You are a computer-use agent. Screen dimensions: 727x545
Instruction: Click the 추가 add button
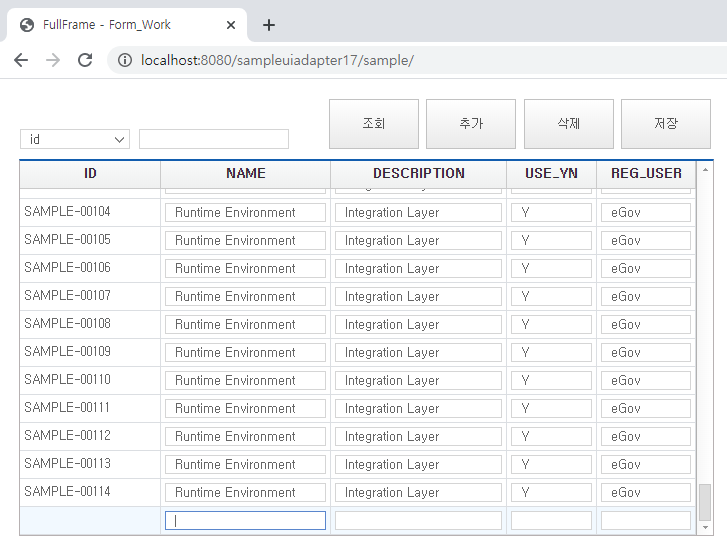pyautogui.click(x=470, y=124)
